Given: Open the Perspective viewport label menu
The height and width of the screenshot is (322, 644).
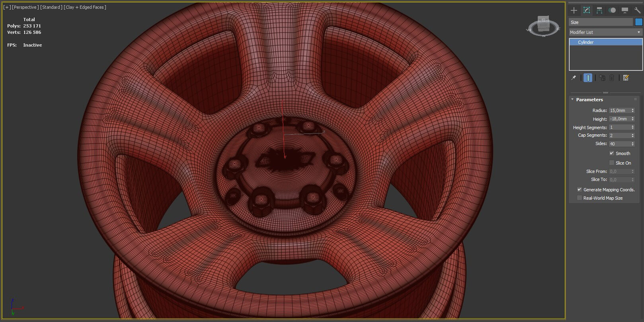Looking at the screenshot, I should [25, 7].
